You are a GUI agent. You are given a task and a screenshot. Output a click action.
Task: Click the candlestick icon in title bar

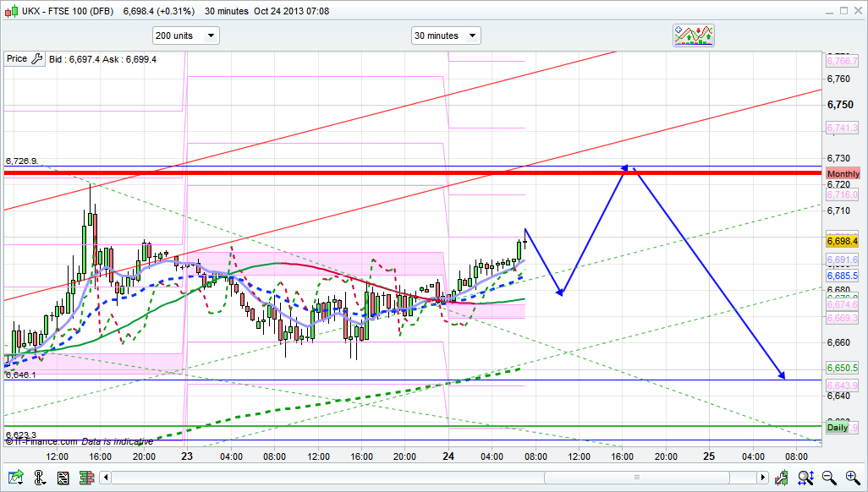(x=8, y=11)
